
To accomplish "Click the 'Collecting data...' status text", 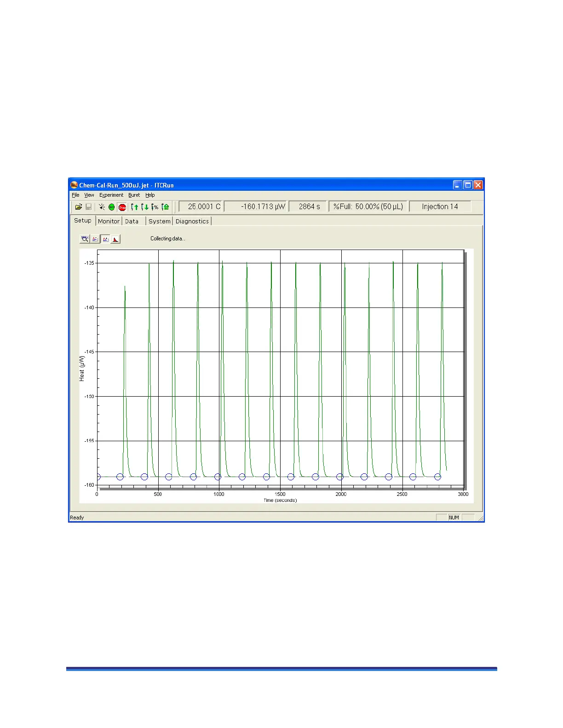I will [x=168, y=239].
